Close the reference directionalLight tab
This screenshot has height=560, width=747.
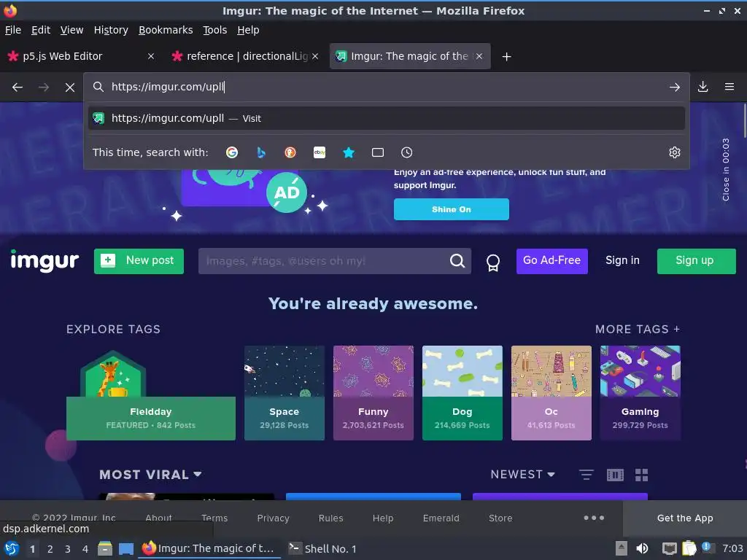point(315,56)
